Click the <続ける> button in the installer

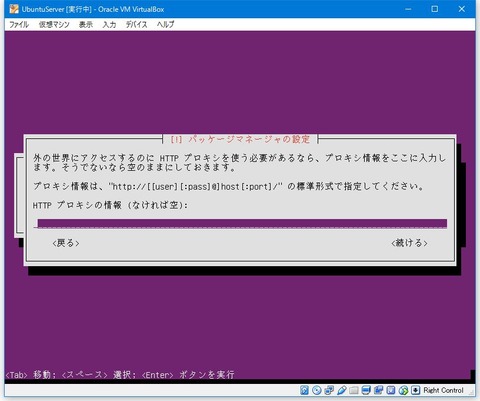(x=409, y=243)
